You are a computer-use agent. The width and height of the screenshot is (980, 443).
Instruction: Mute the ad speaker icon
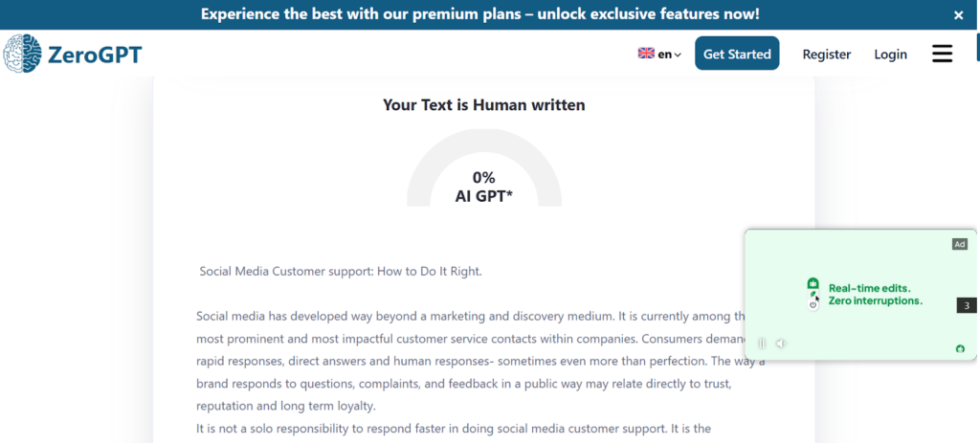(x=780, y=343)
